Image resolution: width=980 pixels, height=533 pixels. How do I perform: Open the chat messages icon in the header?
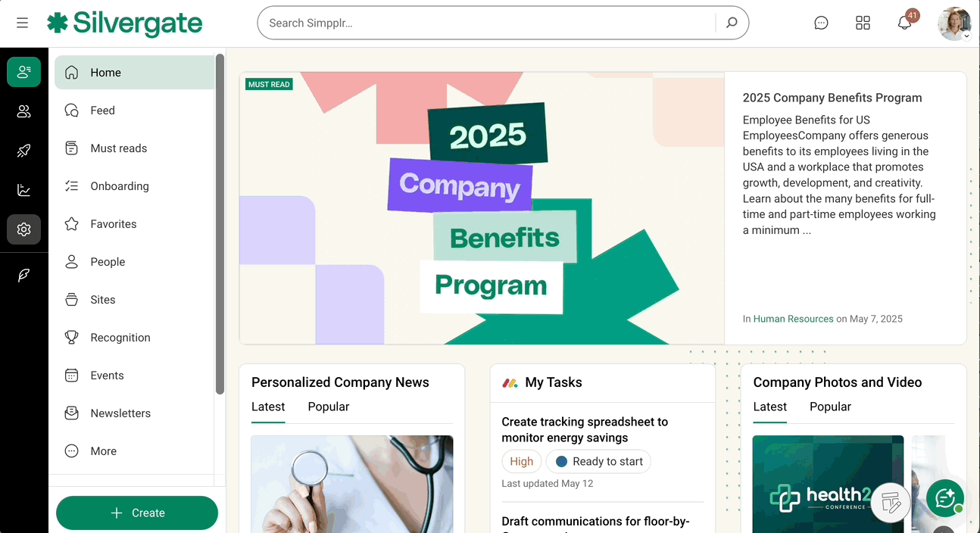(x=821, y=23)
